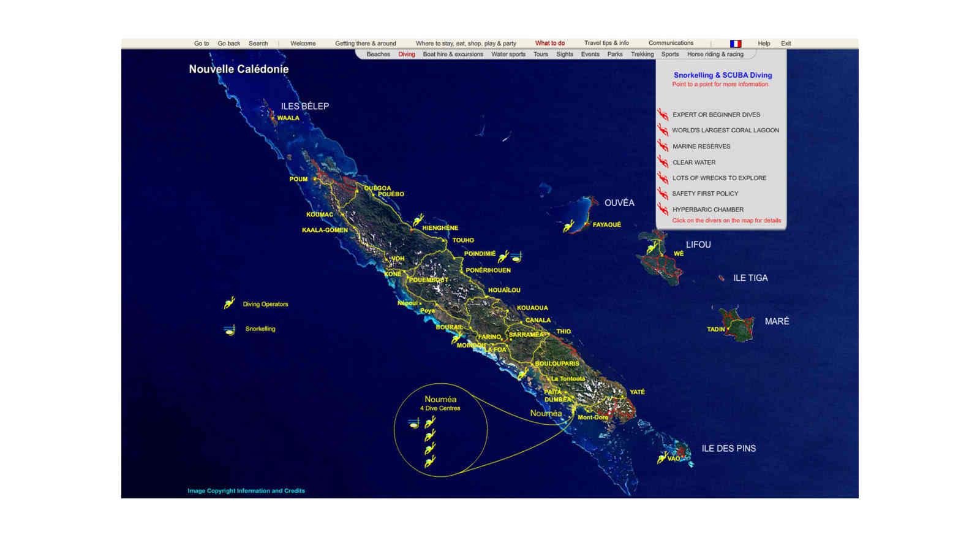980x537 pixels.
Task: Click red diver icon beside Clear Water
Action: coord(663,162)
